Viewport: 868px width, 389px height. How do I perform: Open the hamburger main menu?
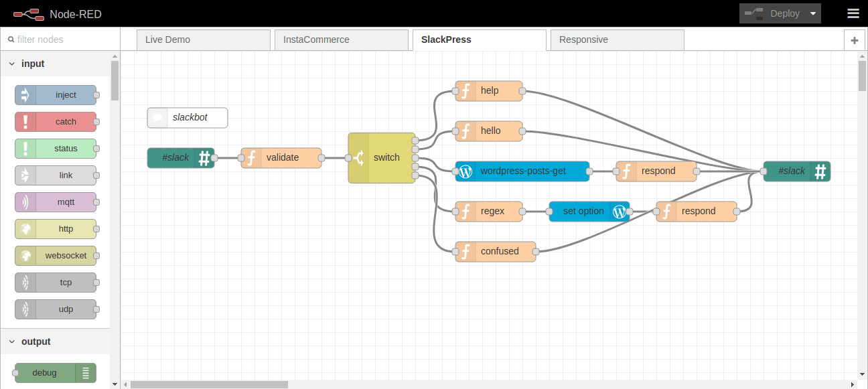click(853, 13)
